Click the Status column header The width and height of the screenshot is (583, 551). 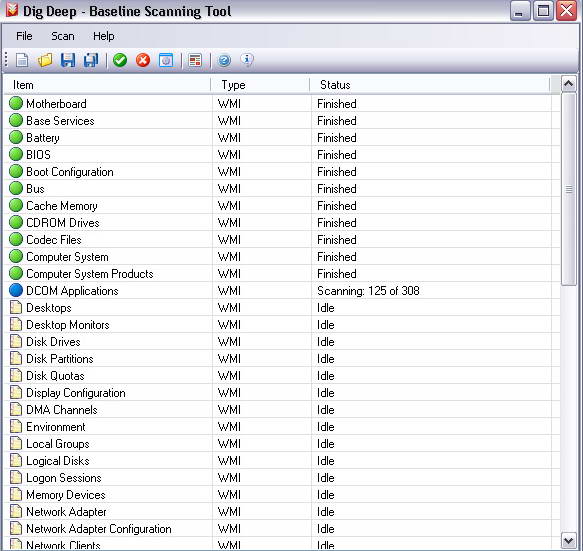[429, 85]
